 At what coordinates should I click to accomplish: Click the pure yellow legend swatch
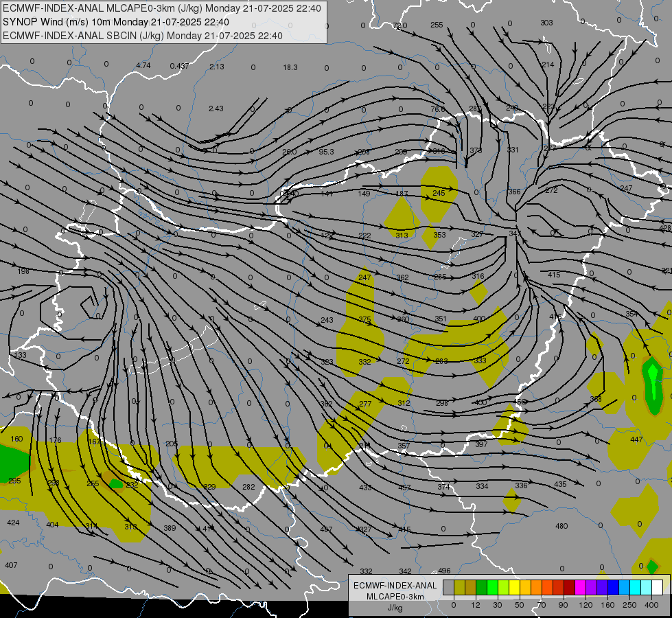tap(514, 587)
